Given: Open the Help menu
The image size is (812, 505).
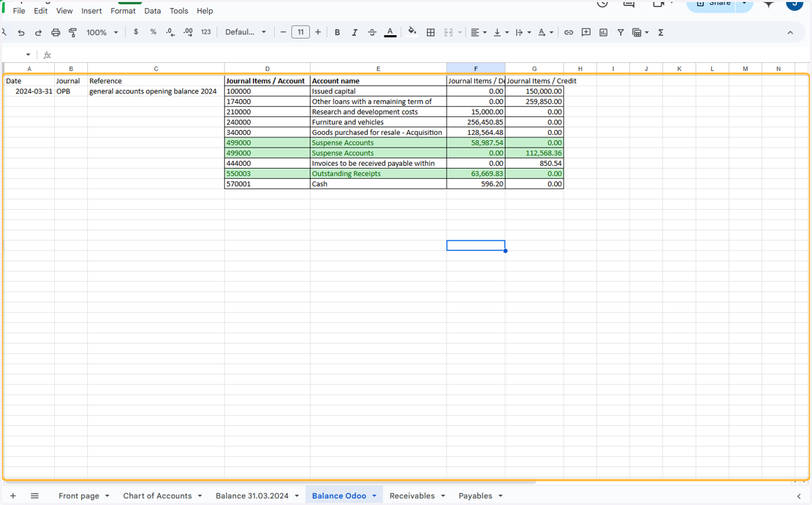Looking at the screenshot, I should [205, 11].
